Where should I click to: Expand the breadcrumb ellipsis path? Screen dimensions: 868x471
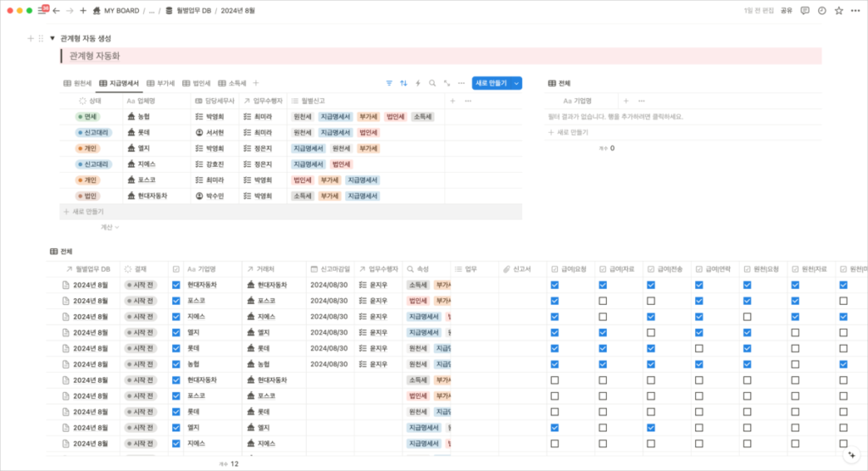click(152, 10)
